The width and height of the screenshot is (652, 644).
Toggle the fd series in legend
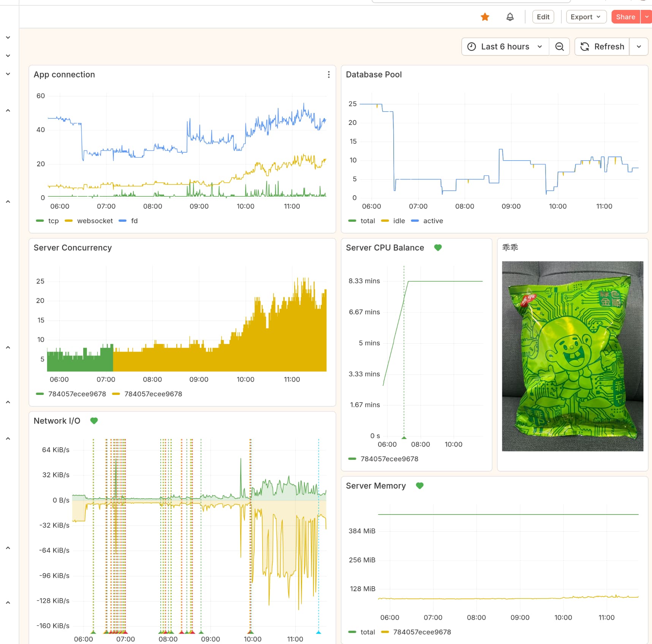134,221
